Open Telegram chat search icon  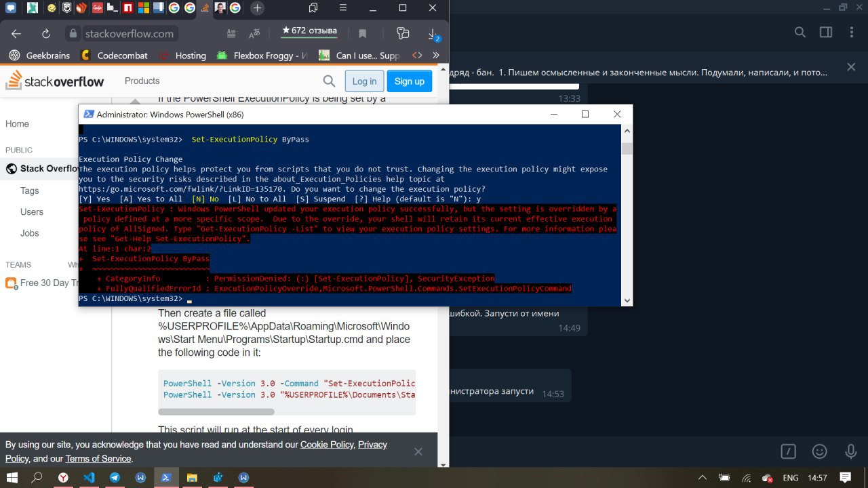pos(800,33)
